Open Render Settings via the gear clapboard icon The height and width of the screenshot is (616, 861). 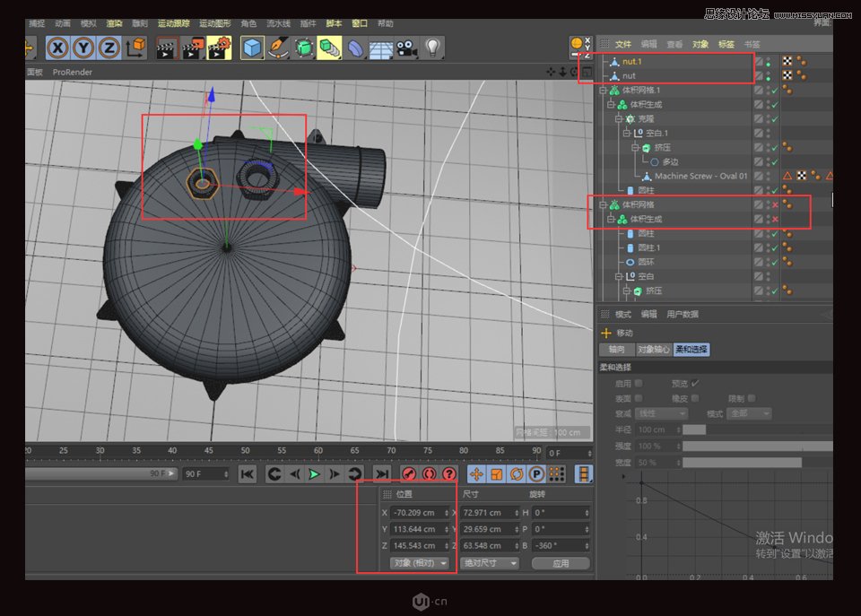click(220, 47)
